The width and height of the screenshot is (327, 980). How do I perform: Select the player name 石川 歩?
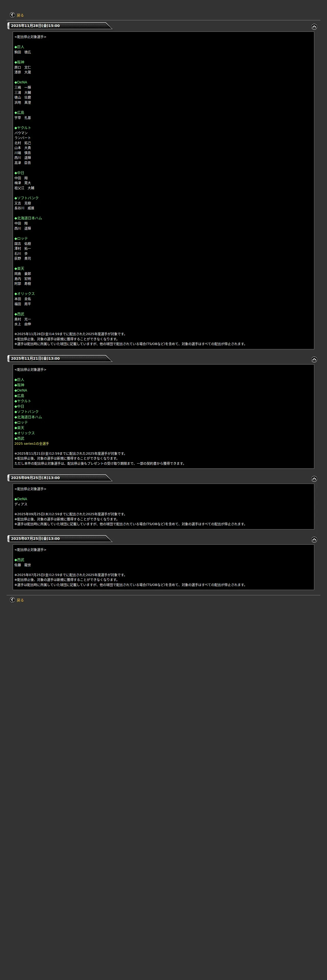(x=21, y=253)
